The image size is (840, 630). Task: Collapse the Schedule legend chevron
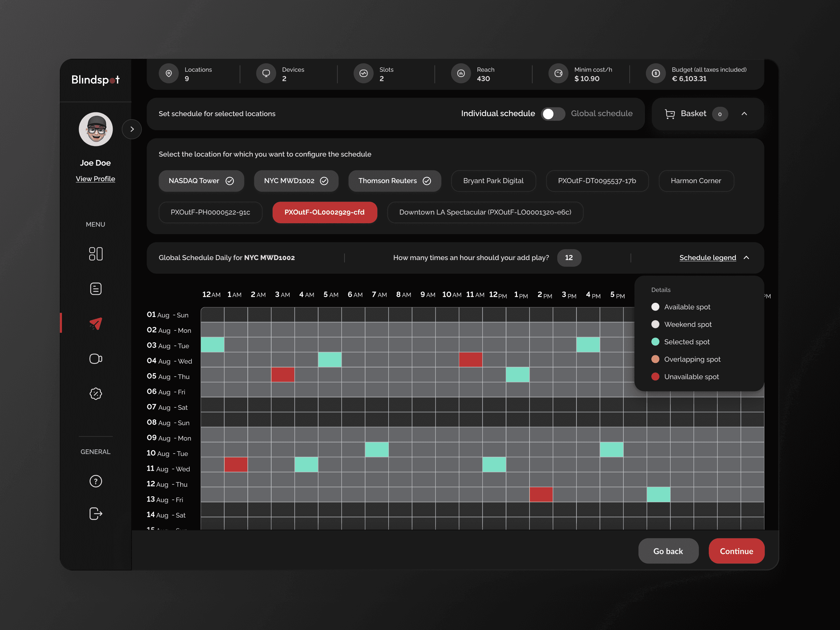click(746, 258)
